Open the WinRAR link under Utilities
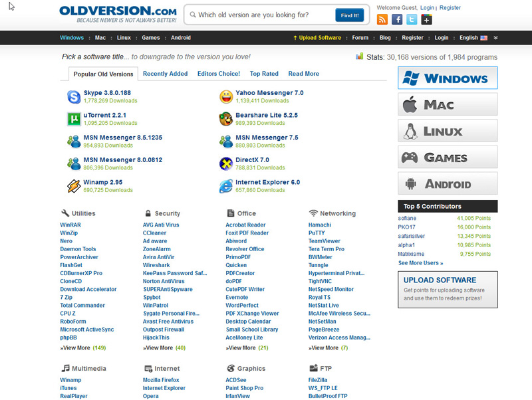The image size is (532, 400). click(x=70, y=225)
